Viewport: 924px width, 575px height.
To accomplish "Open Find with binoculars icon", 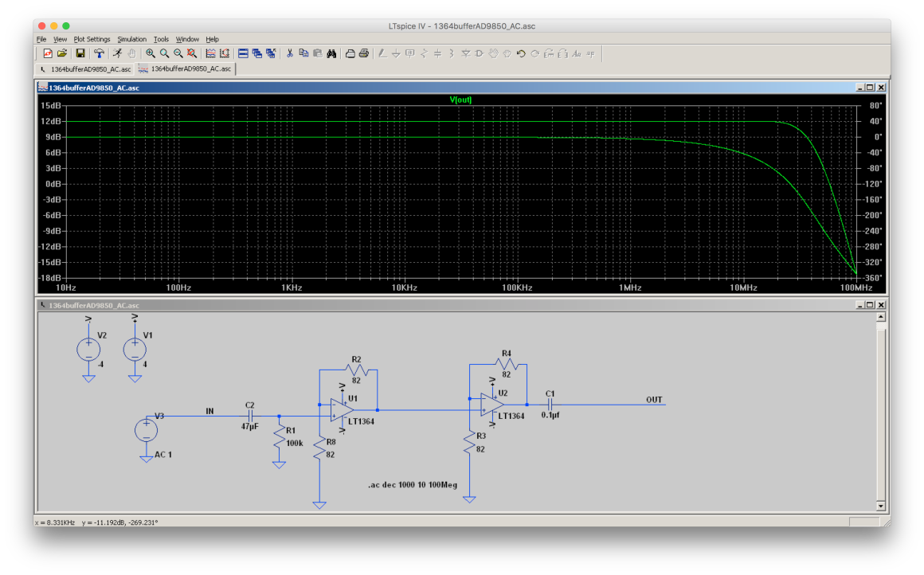I will coord(332,53).
